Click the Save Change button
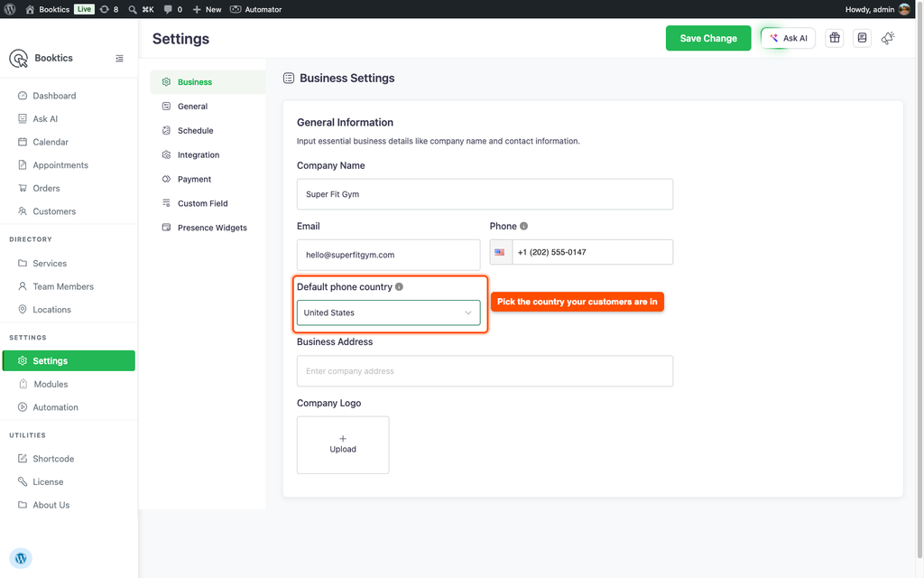 (708, 38)
